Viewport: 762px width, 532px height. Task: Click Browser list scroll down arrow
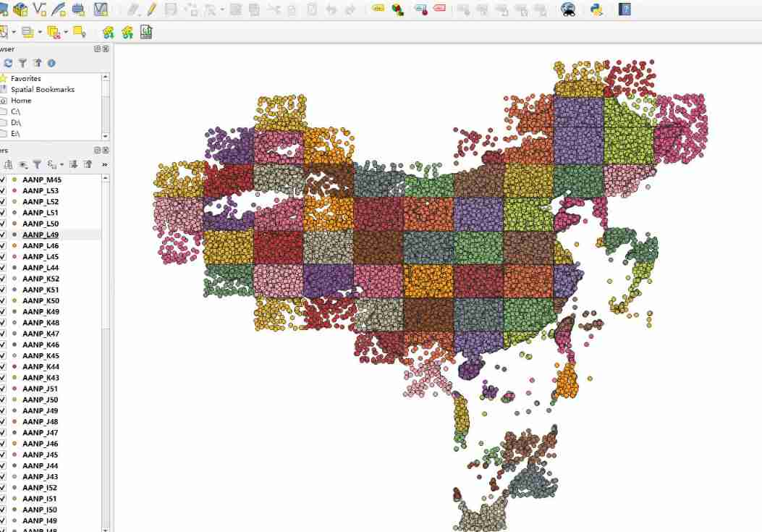(x=106, y=136)
